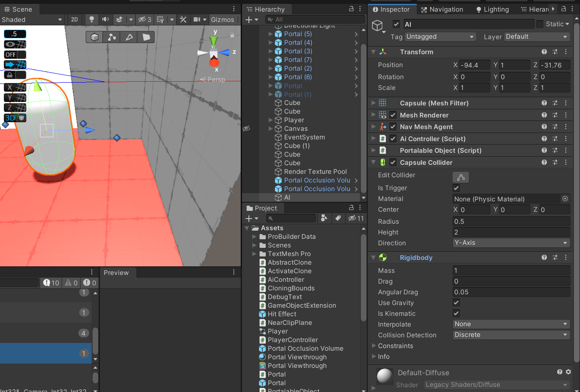Open the Lighting tab
Viewport: 580px width, 392px height.
click(x=495, y=9)
